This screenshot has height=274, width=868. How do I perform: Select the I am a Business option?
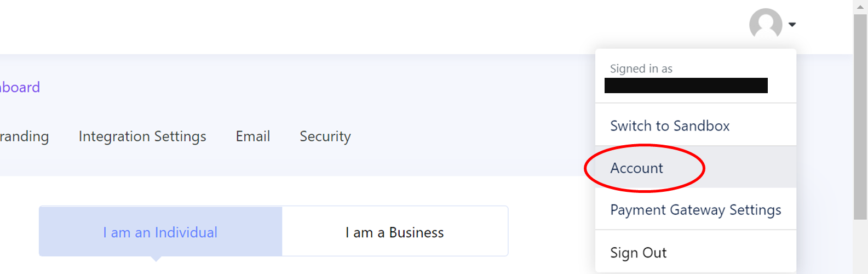click(x=395, y=231)
